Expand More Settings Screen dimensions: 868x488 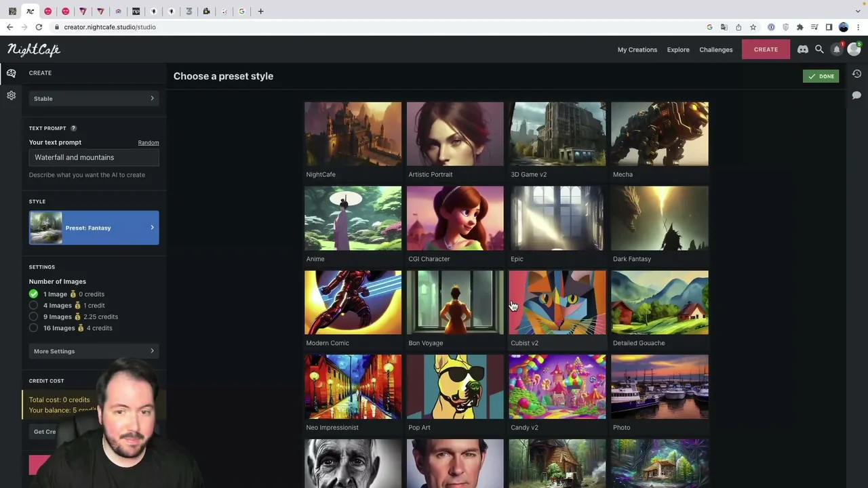tap(94, 351)
